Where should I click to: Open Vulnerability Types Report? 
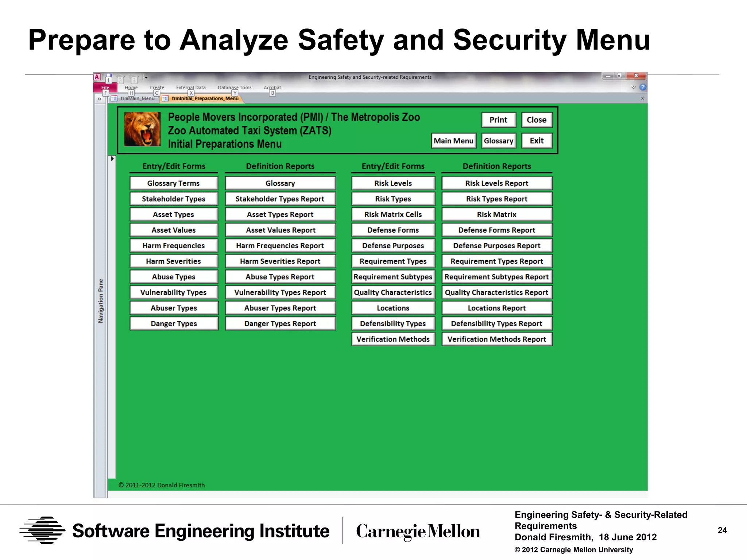[280, 292]
